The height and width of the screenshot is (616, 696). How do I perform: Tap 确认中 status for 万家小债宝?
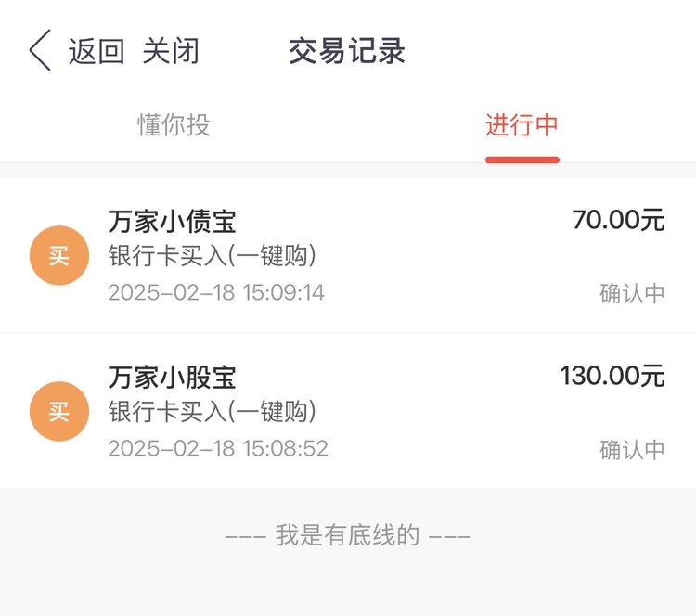[632, 293]
